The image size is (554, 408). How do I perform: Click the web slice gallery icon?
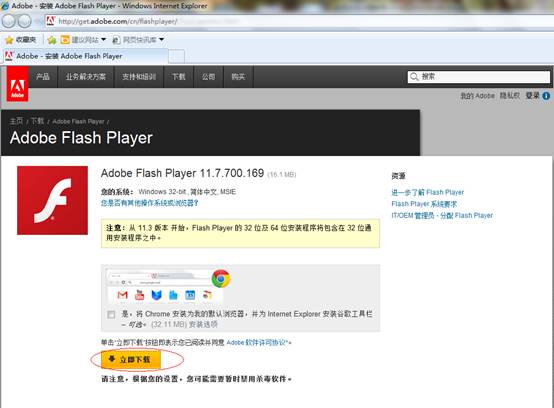pos(116,40)
